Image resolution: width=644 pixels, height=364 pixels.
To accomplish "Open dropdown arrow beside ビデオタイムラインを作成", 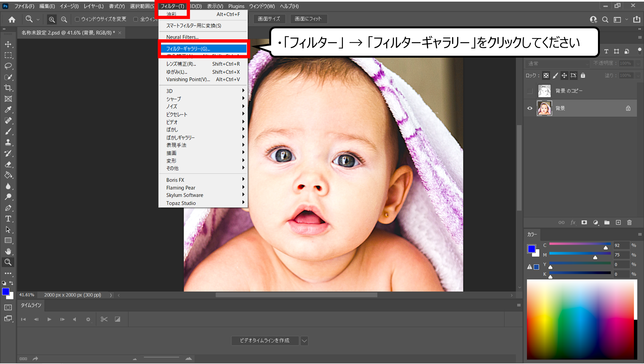I will pos(304,340).
